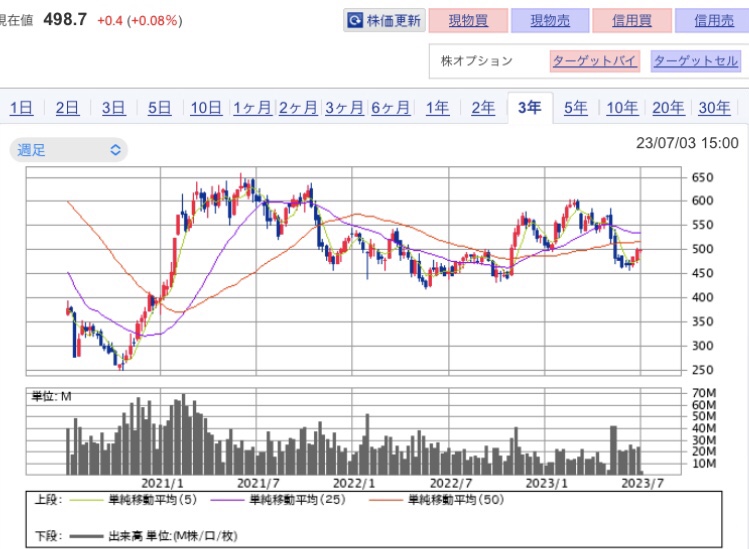Click the 2022/7 date axis label
Viewport: 749px width, 549px height.
451,483
